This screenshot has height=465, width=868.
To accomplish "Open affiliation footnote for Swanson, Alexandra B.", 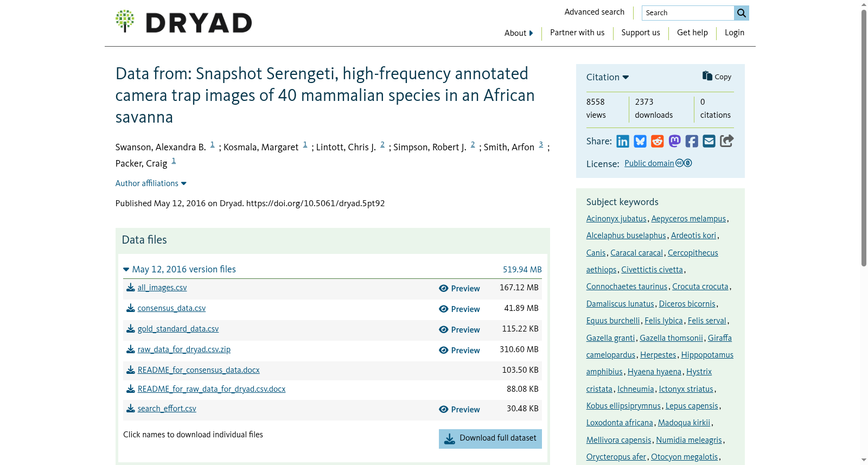I will pos(213,145).
